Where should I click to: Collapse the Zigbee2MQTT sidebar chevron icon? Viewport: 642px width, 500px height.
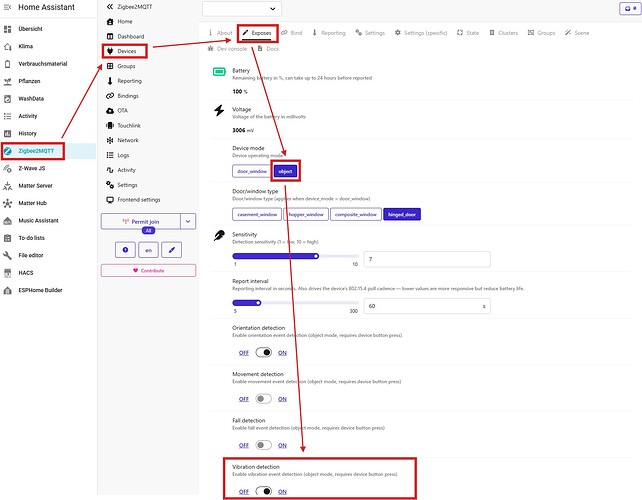pos(109,7)
